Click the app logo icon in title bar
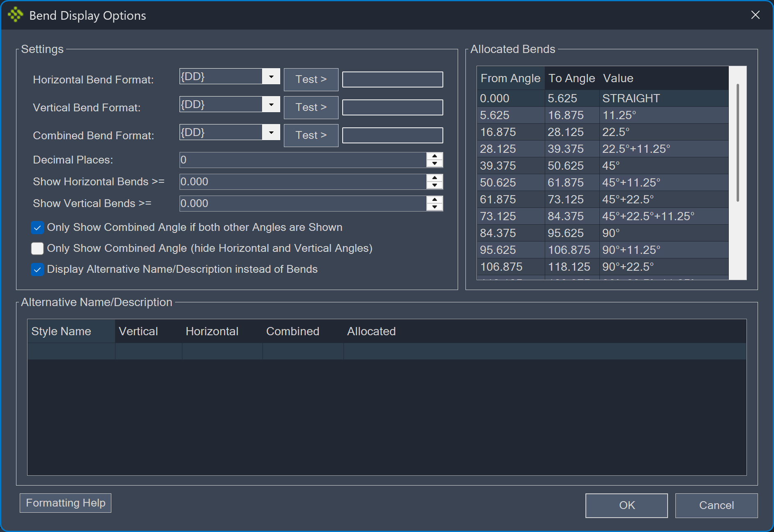Viewport: 774px width, 532px height. click(x=16, y=15)
